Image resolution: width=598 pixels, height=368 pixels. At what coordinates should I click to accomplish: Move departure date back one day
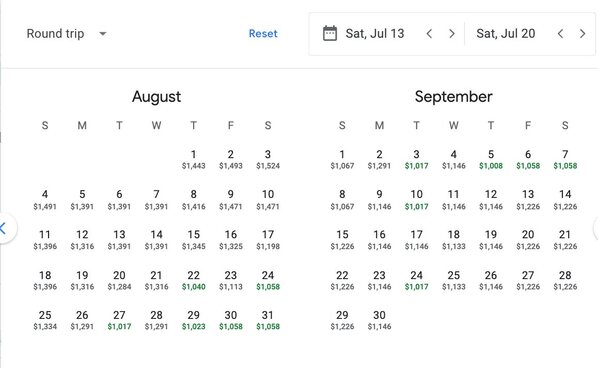tap(429, 34)
